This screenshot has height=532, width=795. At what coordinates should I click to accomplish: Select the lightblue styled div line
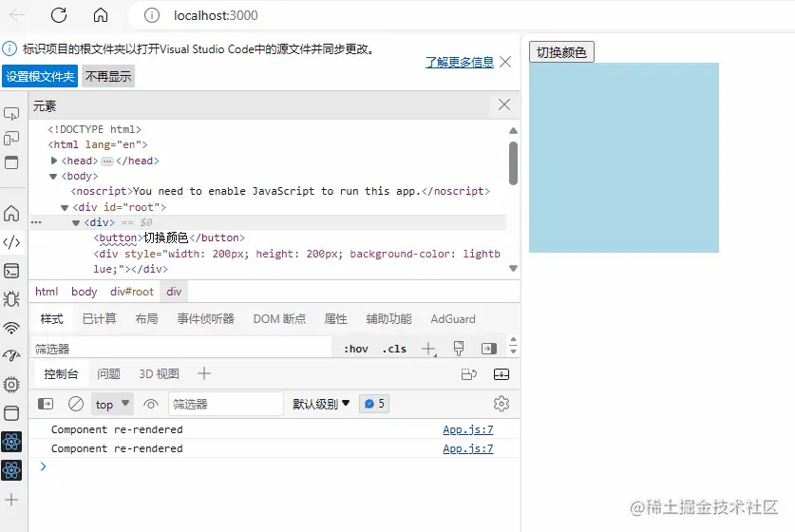296,261
